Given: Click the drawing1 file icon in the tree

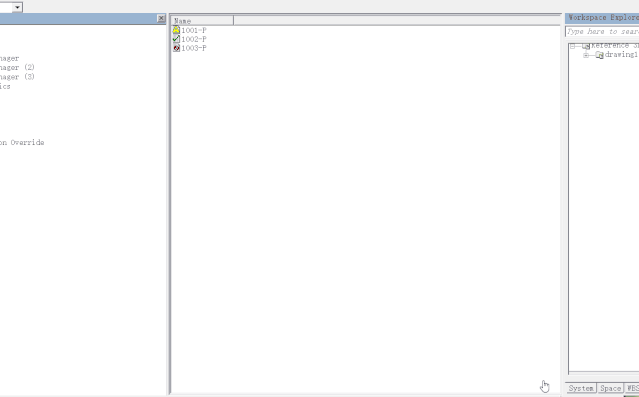Looking at the screenshot, I should 599,55.
